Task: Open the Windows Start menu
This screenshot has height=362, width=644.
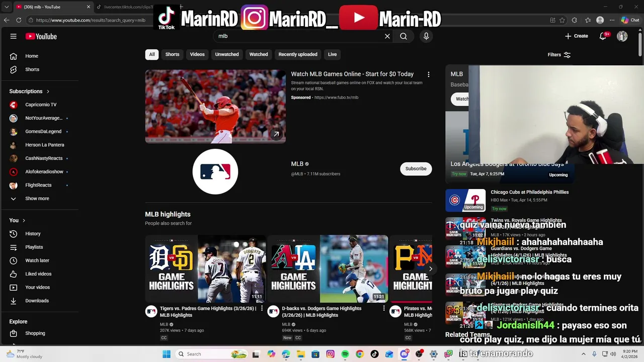Action: pyautogui.click(x=167, y=354)
